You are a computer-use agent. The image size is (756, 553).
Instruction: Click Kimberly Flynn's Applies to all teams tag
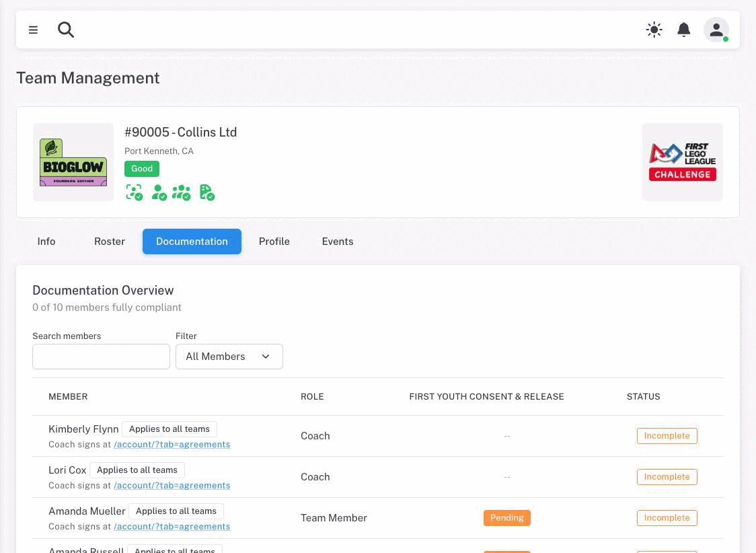pos(169,429)
